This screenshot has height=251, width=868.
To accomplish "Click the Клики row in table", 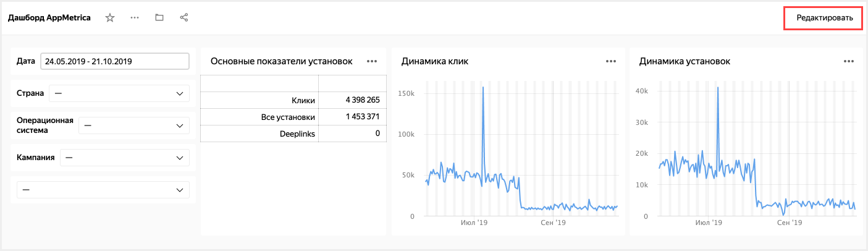I will pyautogui.click(x=293, y=100).
